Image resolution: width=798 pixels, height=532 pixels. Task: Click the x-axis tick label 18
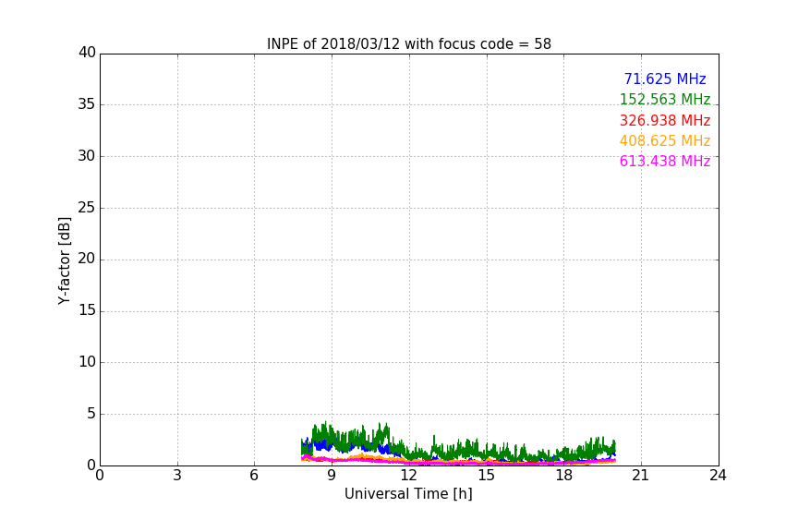click(563, 476)
